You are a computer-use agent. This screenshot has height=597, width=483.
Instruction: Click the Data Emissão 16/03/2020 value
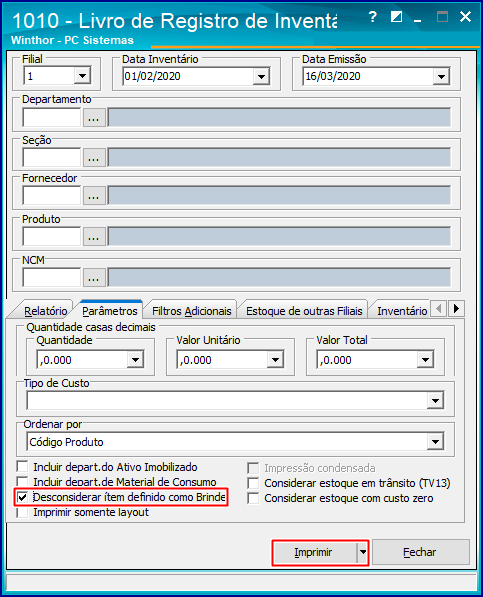[333, 76]
